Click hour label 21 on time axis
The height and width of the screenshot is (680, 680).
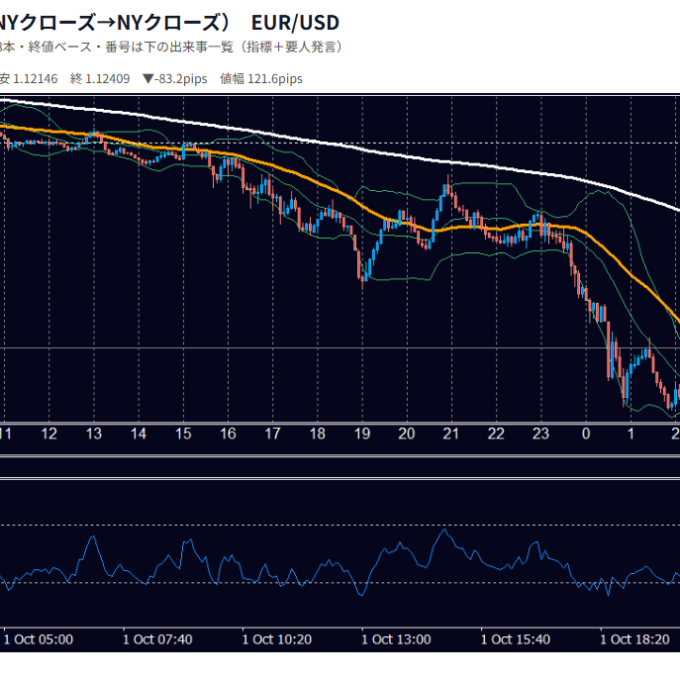451,434
